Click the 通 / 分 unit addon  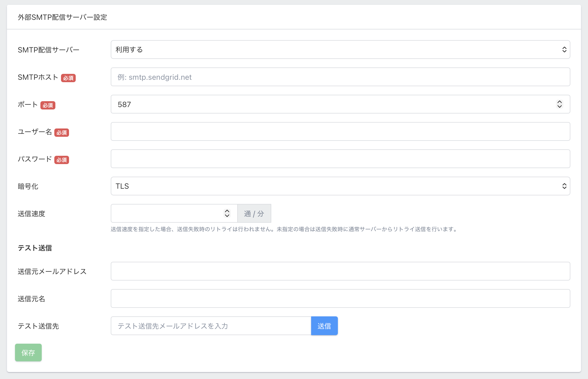click(x=254, y=213)
